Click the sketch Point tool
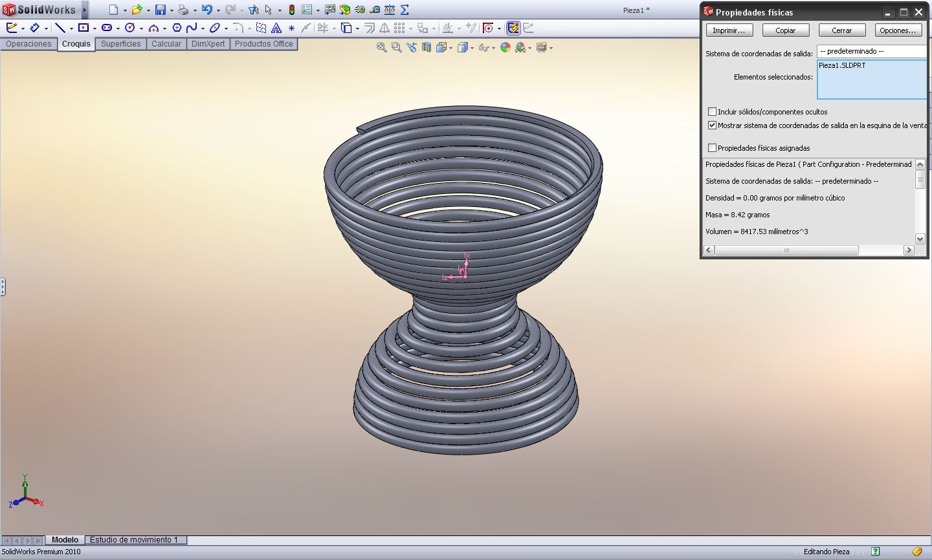 (291, 28)
